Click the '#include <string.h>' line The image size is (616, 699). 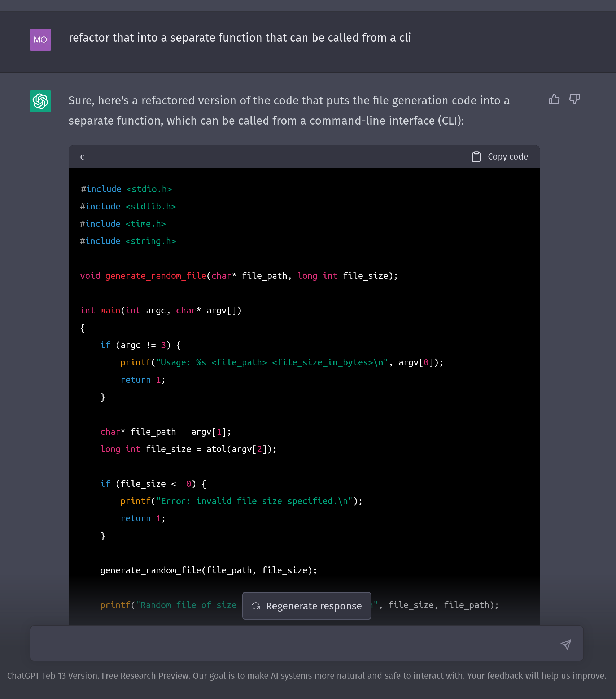tap(128, 241)
